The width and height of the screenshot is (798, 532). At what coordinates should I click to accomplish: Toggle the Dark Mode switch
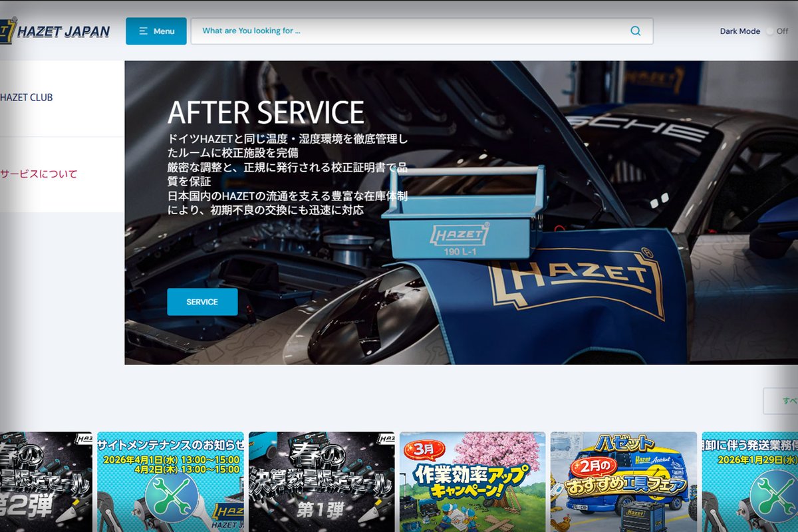770,31
